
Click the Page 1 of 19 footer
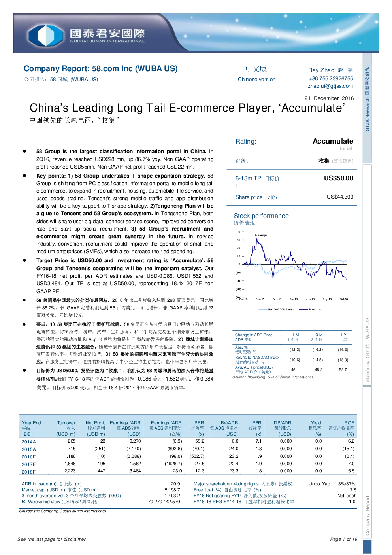click(x=343, y=539)
